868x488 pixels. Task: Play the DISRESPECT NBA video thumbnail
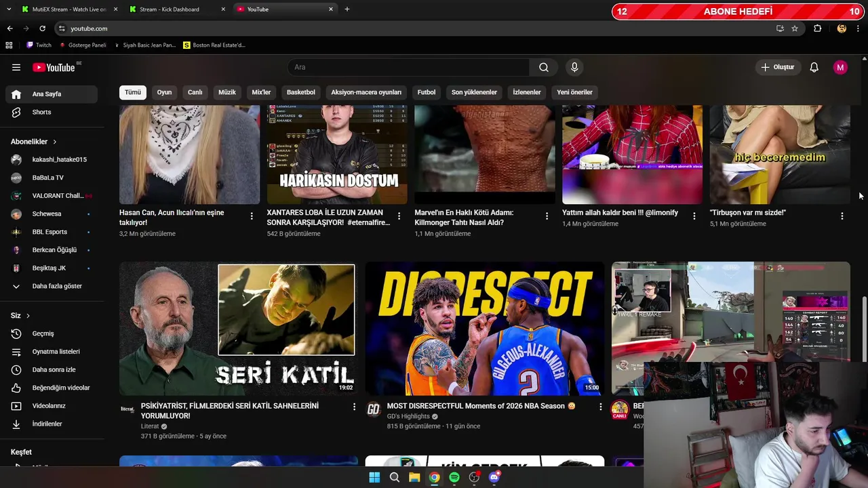click(x=485, y=329)
